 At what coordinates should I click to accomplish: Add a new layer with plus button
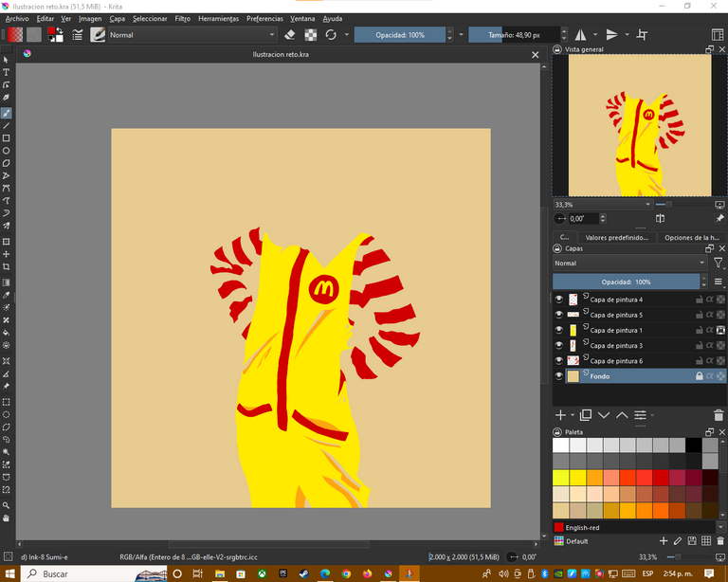tap(560, 415)
